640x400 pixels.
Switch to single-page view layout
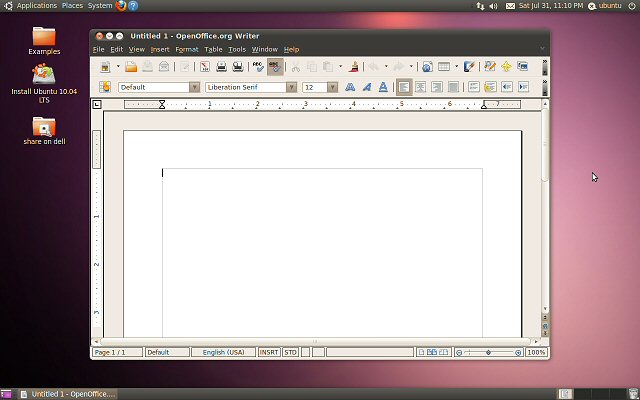click(x=421, y=352)
